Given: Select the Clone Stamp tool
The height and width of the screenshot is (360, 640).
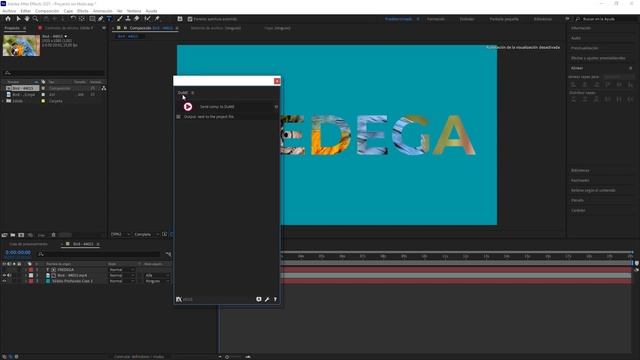Looking at the screenshot, I should click(x=128, y=19).
